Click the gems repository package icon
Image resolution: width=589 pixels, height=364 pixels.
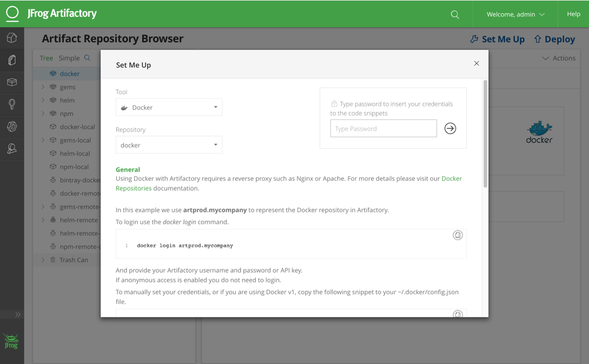tap(53, 87)
